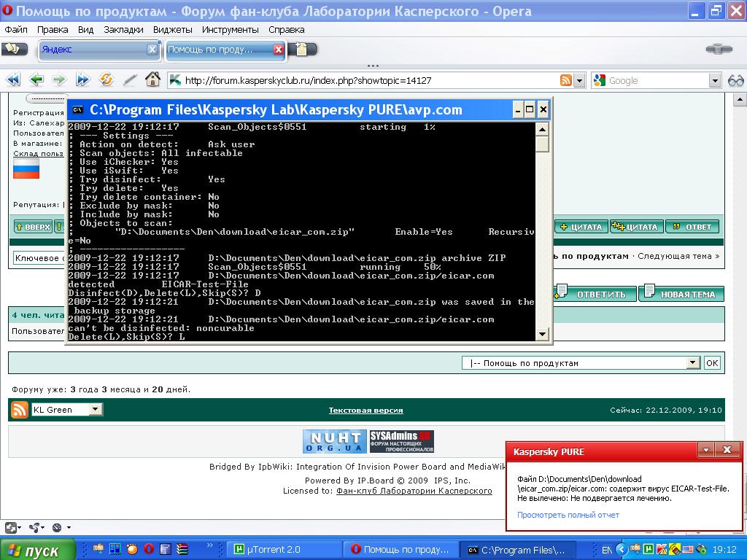The height and width of the screenshot is (560, 747).
Task: Open the Закладки menu
Action: tap(123, 30)
